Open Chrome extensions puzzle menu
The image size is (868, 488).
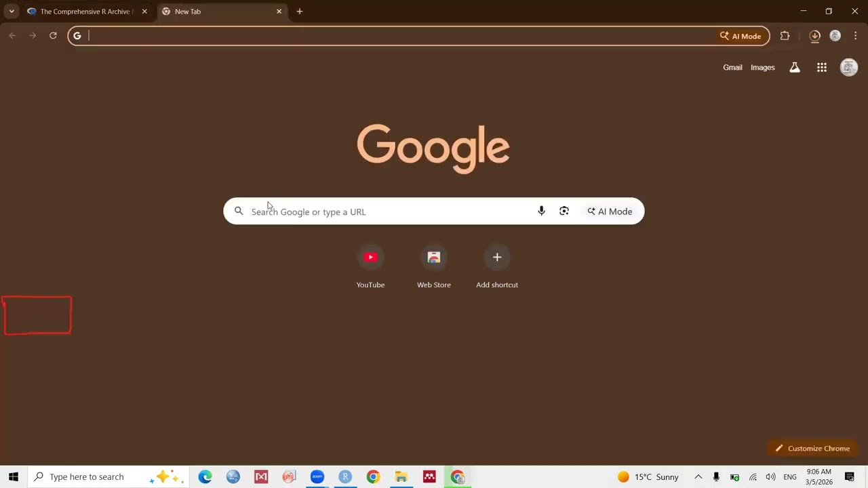(x=785, y=36)
